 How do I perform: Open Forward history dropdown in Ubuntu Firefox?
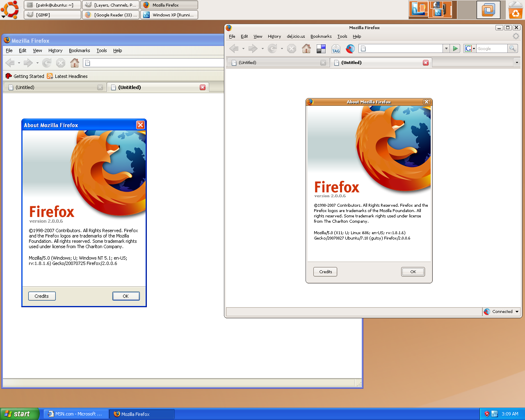pyautogui.click(x=262, y=48)
